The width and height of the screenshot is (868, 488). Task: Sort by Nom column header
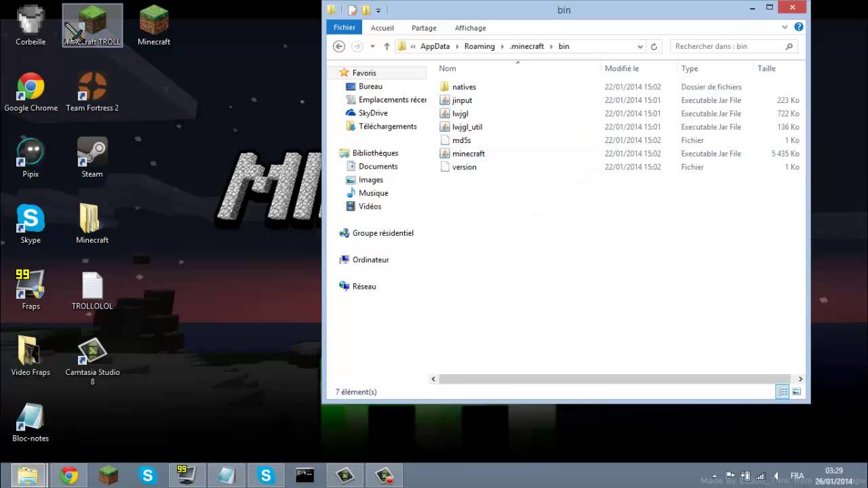click(x=517, y=68)
